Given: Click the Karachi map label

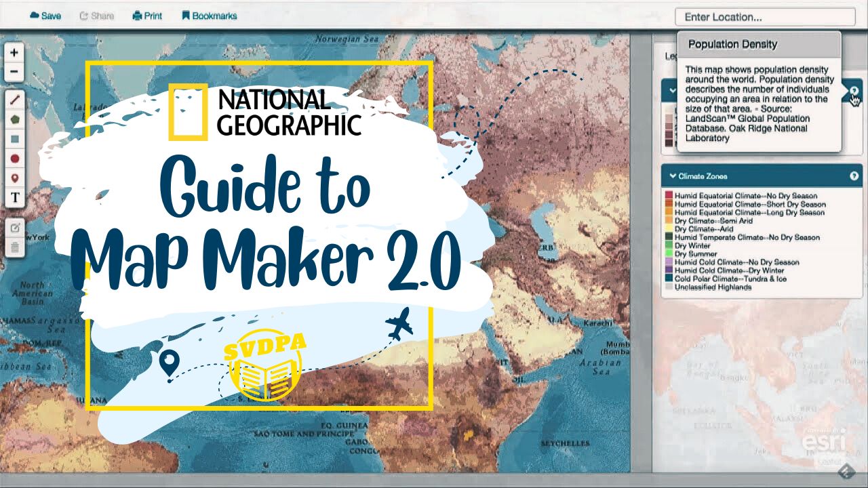Looking at the screenshot, I should [x=597, y=323].
